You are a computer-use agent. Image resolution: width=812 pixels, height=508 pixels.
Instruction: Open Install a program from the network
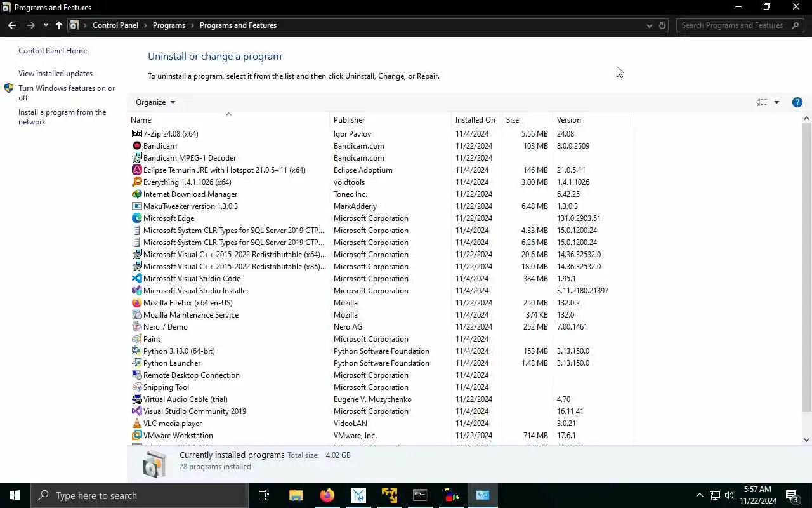62,117
